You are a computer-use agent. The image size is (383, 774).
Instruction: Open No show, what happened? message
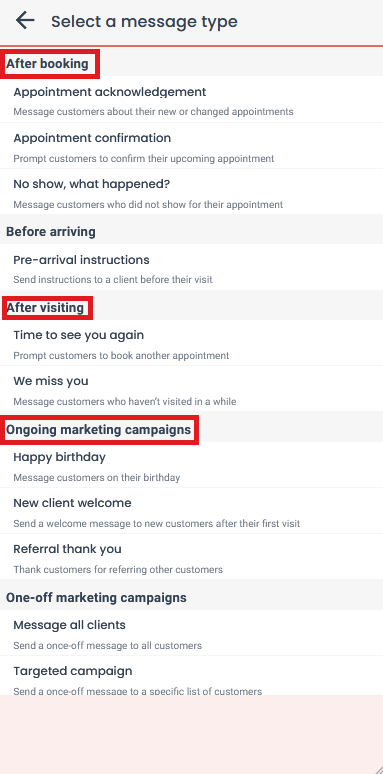tap(192, 192)
